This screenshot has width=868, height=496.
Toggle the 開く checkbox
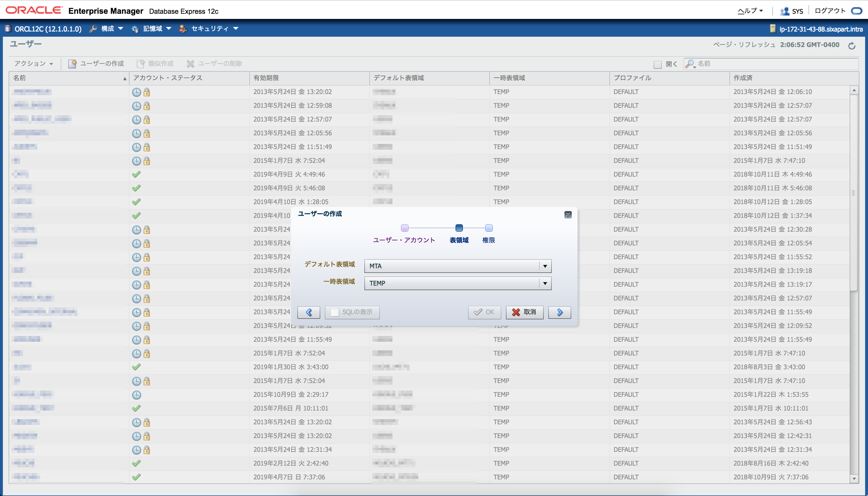coord(658,65)
